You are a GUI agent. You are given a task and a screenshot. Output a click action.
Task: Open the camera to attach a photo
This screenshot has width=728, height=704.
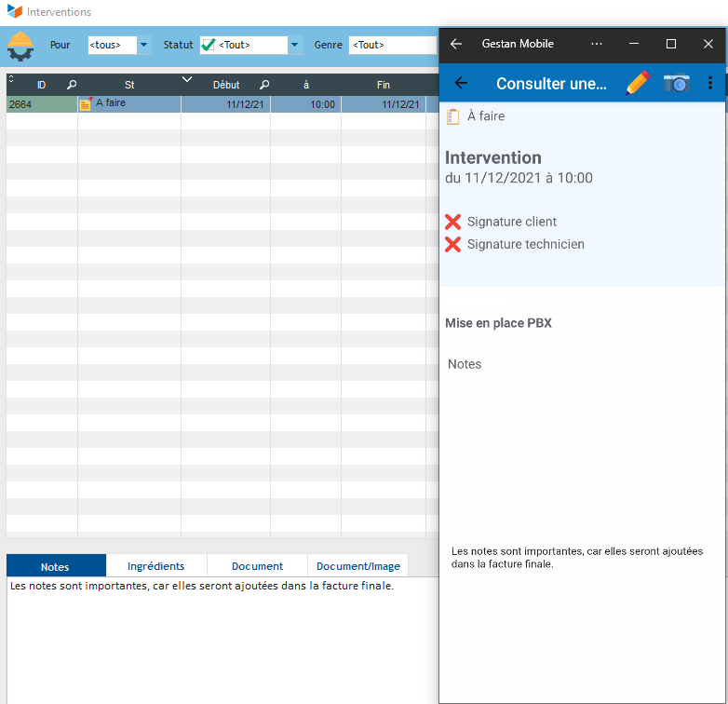point(677,83)
